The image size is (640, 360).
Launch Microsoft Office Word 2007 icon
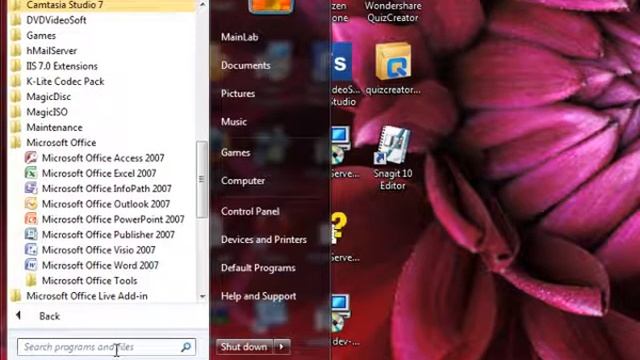31,265
